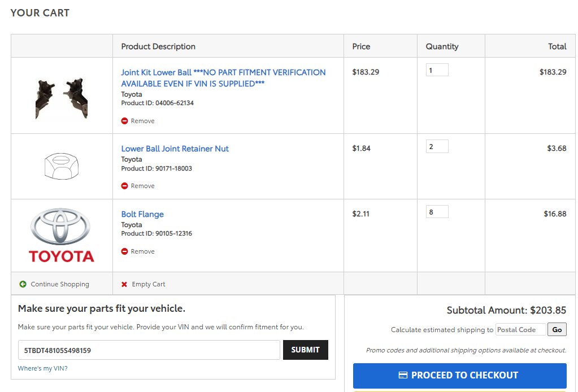Click the Go shipping estimate button
This screenshot has height=392, width=578.
557,329
